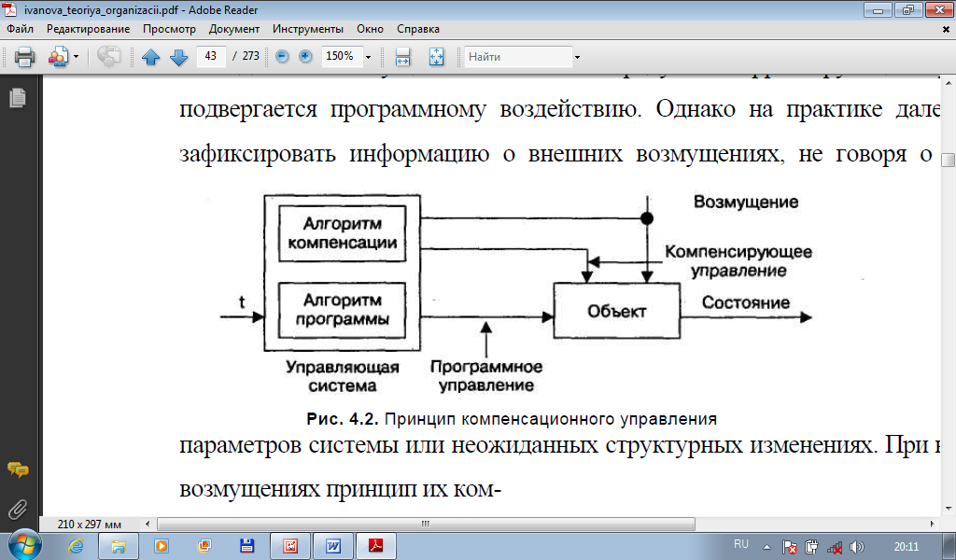Screen dimensions: 956x560
Task: Go to previous page with up arrow
Action: pos(150,57)
